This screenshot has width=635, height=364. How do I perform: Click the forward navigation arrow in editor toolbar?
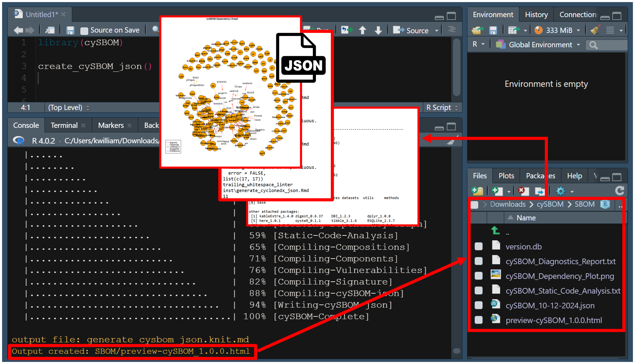click(30, 30)
